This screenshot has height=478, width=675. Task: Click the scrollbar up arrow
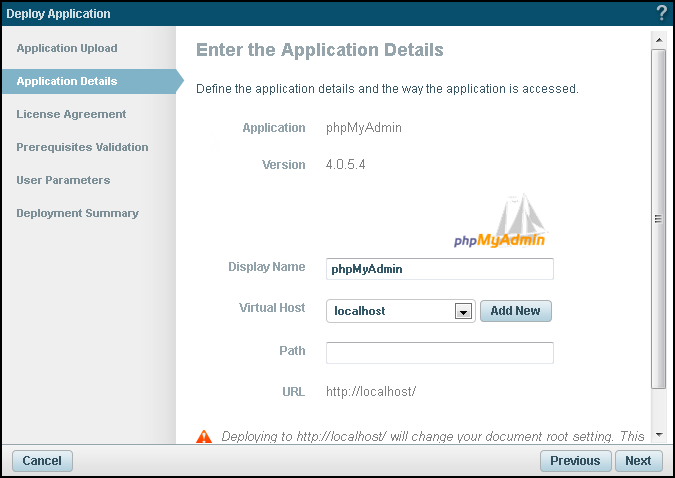[x=658, y=40]
